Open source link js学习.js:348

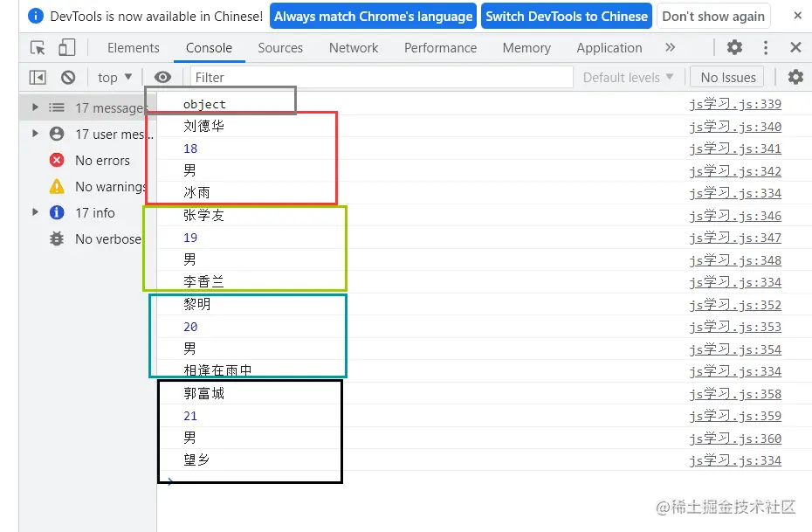click(735, 260)
